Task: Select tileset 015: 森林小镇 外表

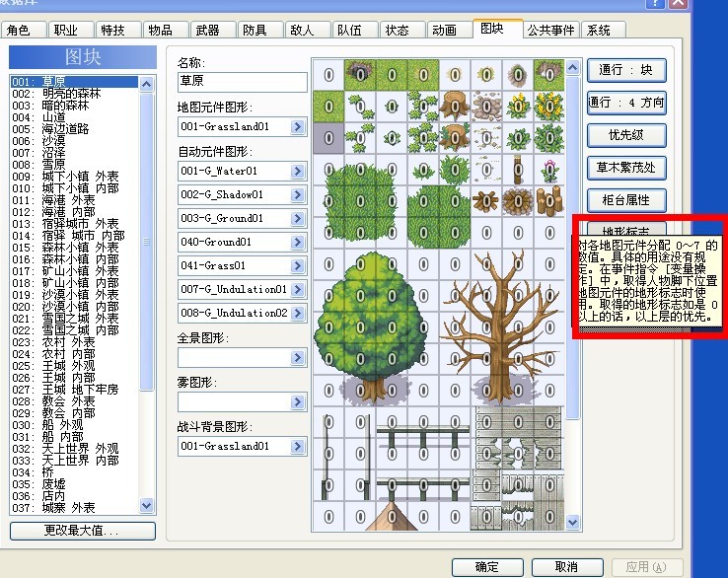Action: pos(74,248)
